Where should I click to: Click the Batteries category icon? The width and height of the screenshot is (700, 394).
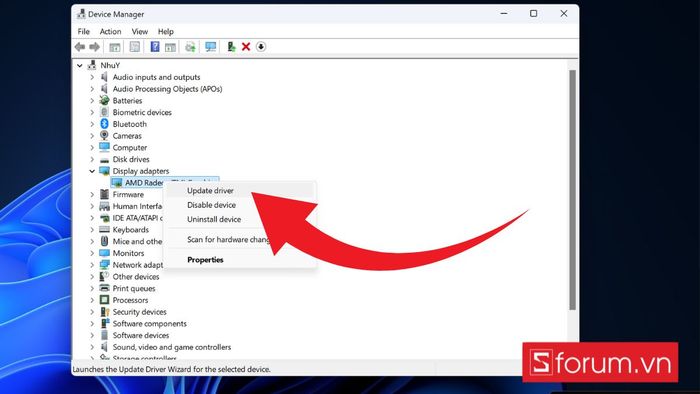[x=104, y=100]
